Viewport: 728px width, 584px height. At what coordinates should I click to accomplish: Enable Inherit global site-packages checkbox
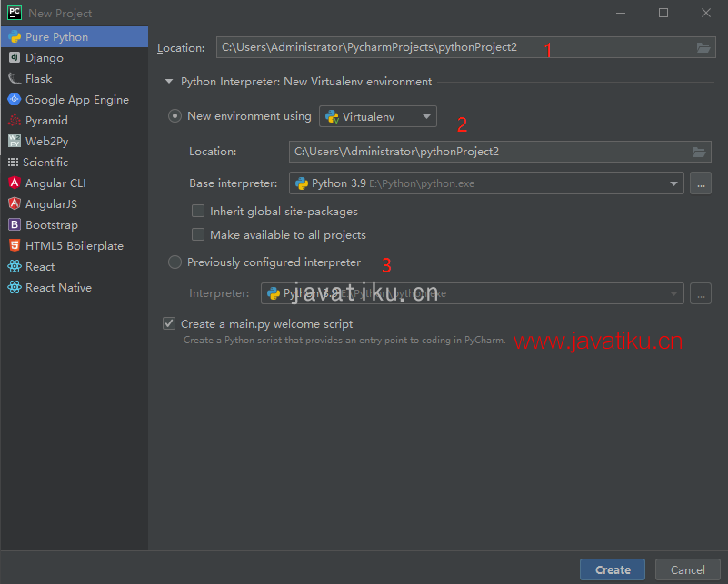pyautogui.click(x=198, y=211)
